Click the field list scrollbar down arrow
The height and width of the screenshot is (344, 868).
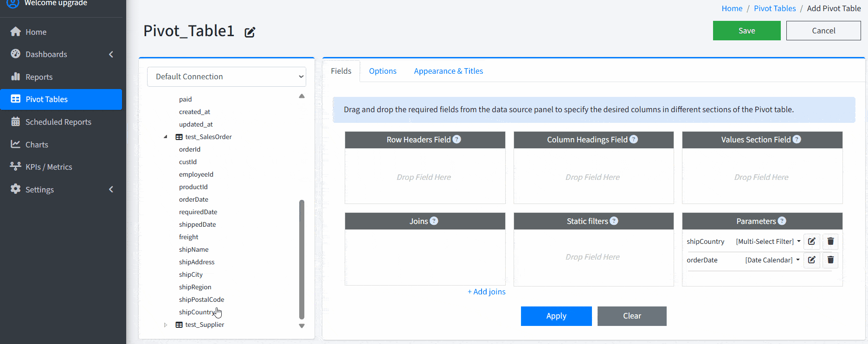click(302, 326)
